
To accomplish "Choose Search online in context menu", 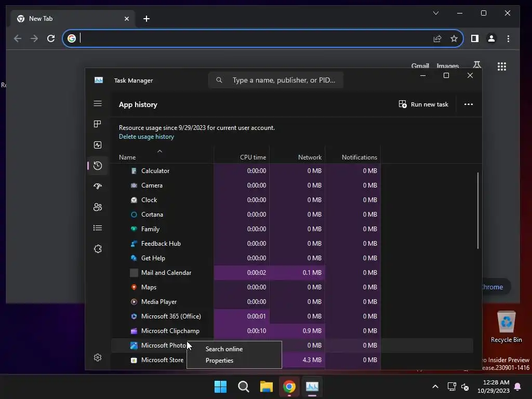I will [x=224, y=349].
